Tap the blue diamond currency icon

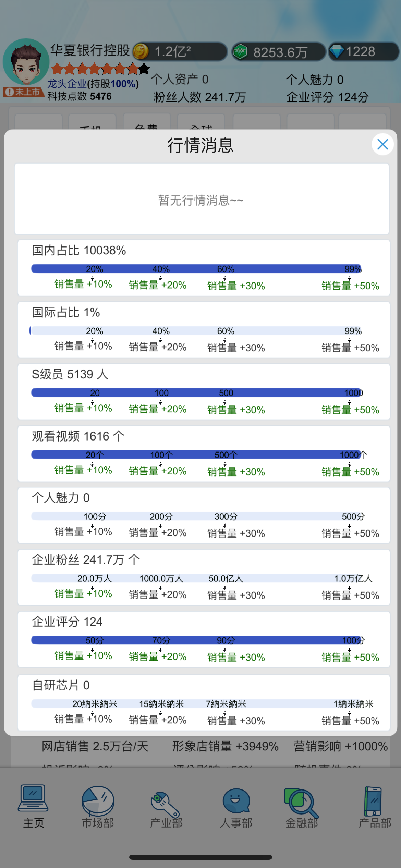[x=336, y=52]
